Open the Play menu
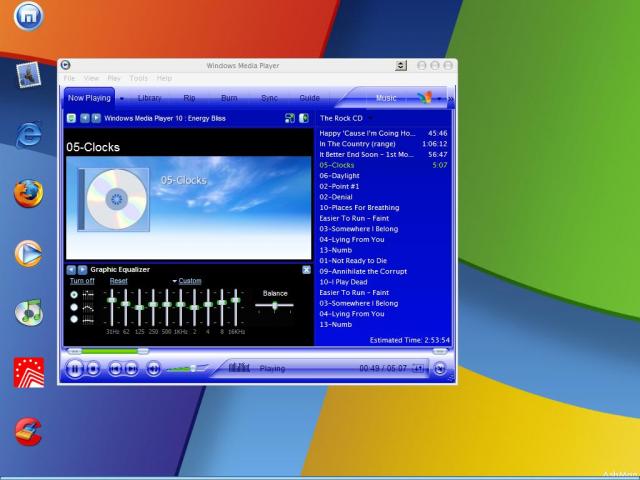The image size is (640, 480). pos(114,78)
